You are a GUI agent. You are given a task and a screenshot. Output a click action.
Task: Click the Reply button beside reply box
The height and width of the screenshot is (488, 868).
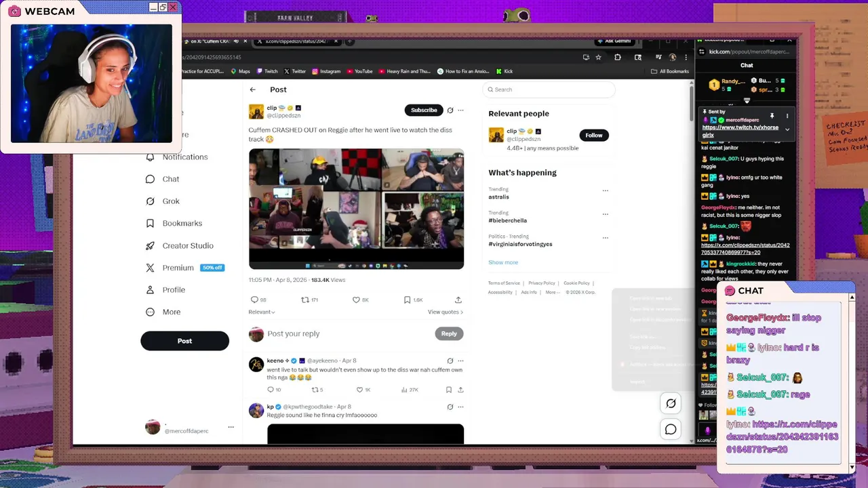click(449, 333)
